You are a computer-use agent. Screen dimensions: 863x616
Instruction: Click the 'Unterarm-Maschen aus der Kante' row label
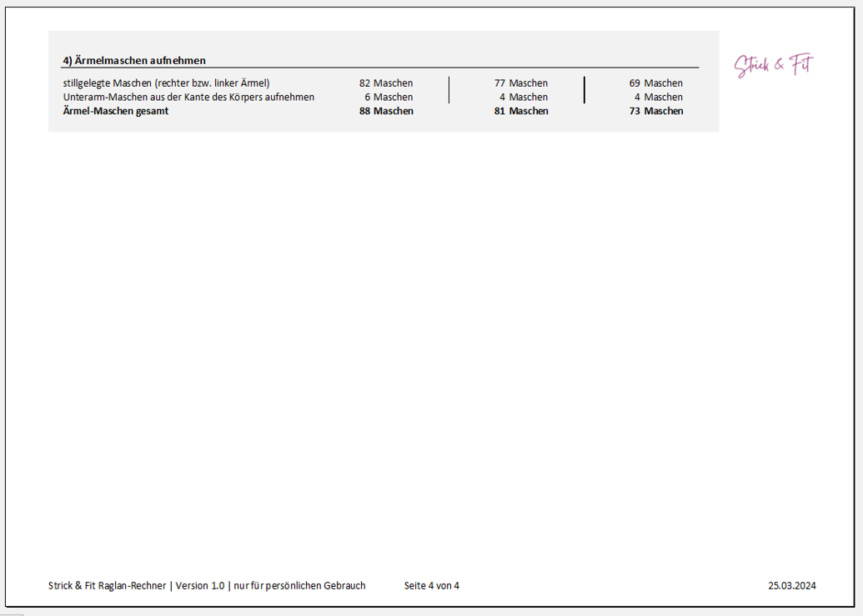[x=188, y=97]
